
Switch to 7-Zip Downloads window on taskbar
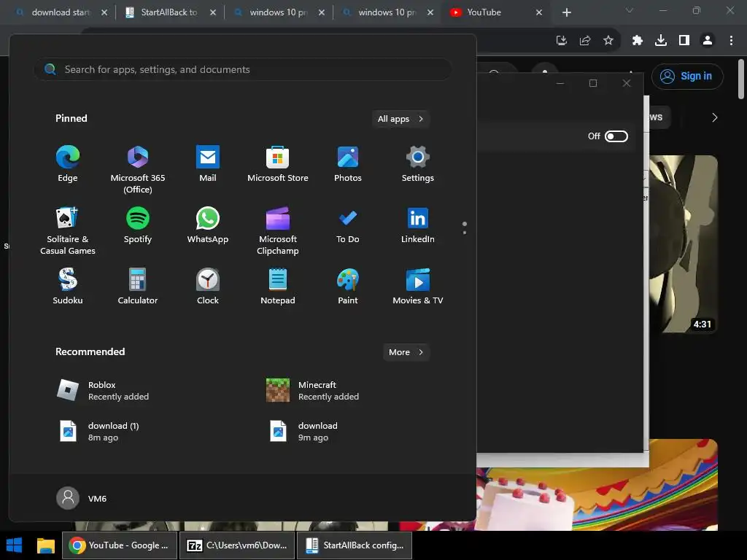point(237,545)
